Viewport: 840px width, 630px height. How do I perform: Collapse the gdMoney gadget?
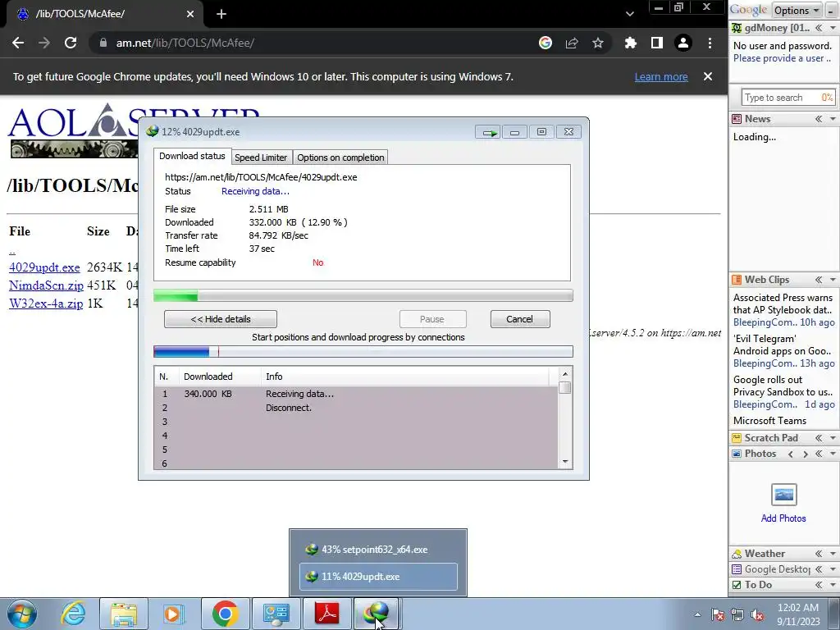coord(819,28)
